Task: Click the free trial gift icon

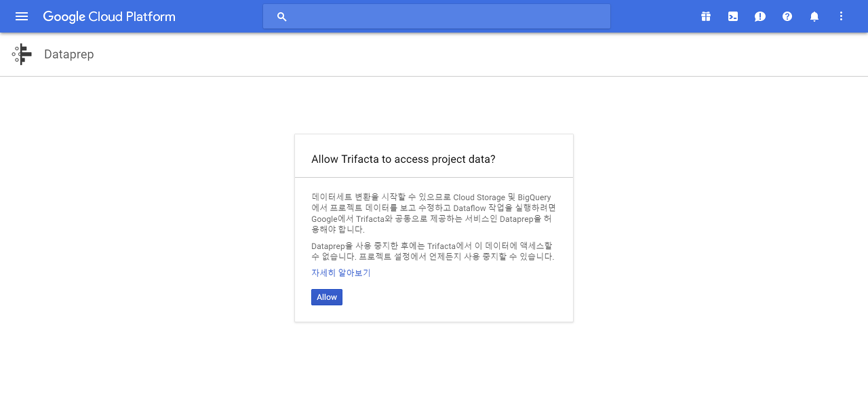Action: click(705, 16)
